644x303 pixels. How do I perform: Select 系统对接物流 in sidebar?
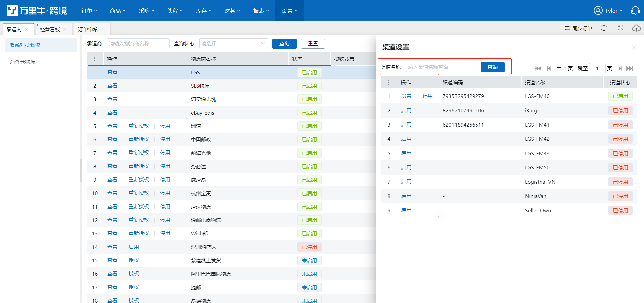point(41,45)
